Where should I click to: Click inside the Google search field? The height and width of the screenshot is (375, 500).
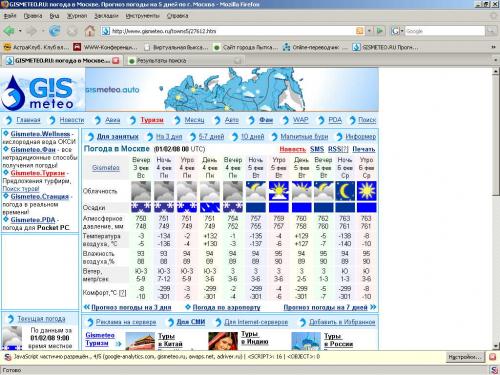pos(445,31)
